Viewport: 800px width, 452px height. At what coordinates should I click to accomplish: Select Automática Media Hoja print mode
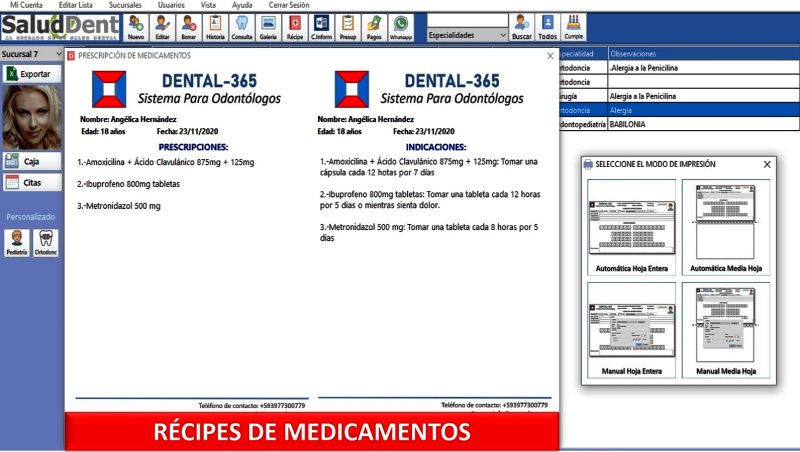click(726, 228)
